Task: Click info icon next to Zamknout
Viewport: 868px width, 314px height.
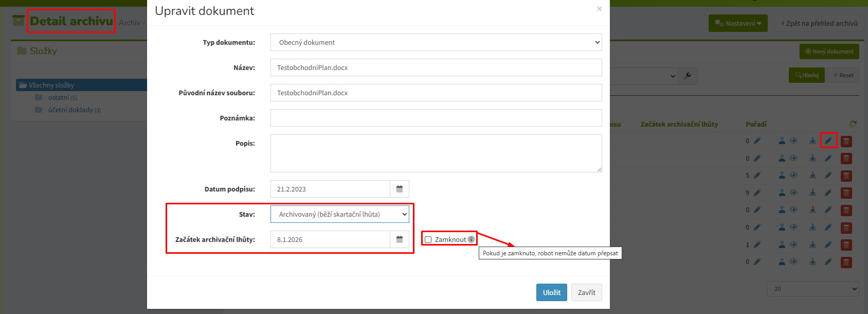Action: coord(471,239)
